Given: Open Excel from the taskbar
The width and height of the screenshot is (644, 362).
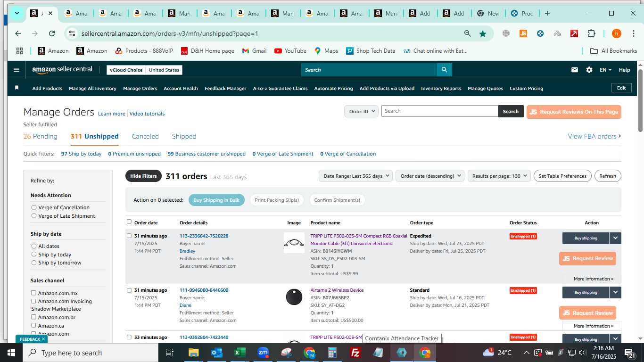Looking at the screenshot, I should click(x=240, y=353).
